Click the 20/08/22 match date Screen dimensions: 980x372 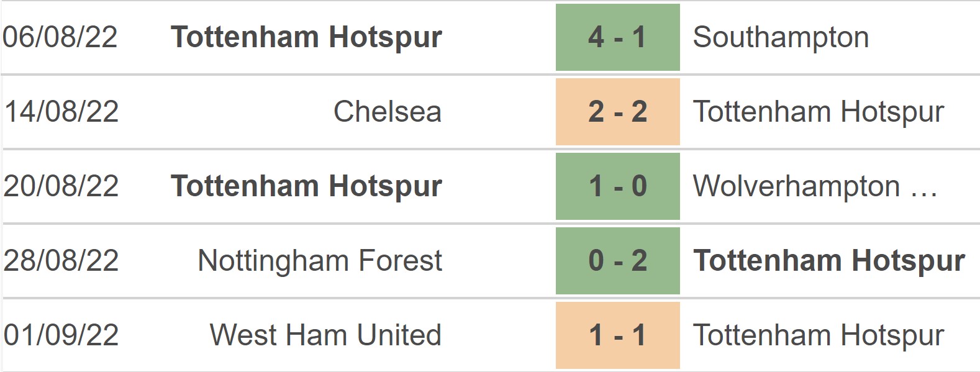click(61, 186)
